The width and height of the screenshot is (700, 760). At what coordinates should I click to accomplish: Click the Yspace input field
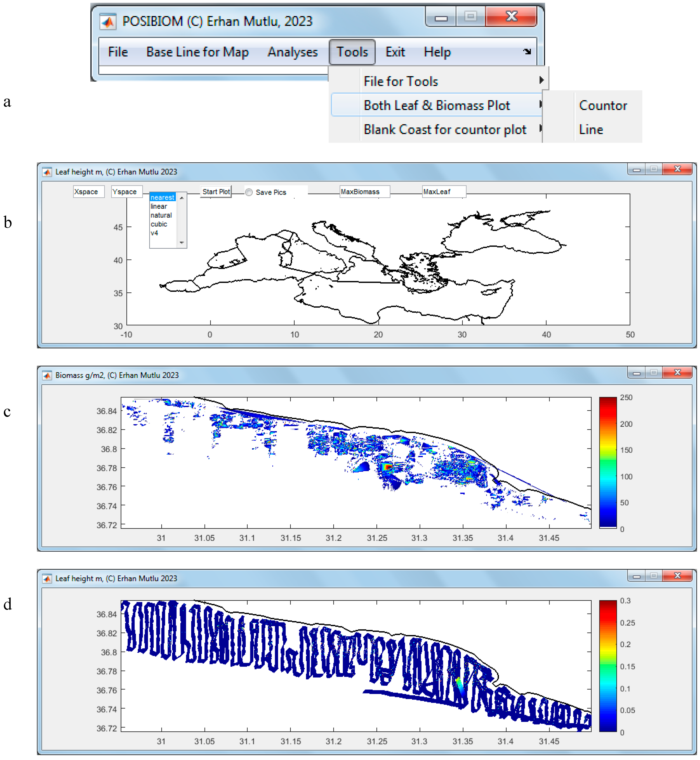click(127, 192)
